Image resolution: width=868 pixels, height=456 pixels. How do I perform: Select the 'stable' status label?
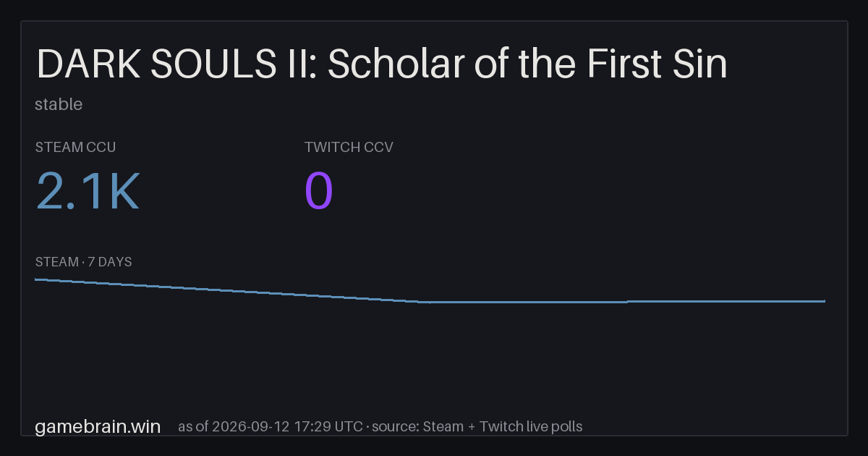tap(59, 104)
